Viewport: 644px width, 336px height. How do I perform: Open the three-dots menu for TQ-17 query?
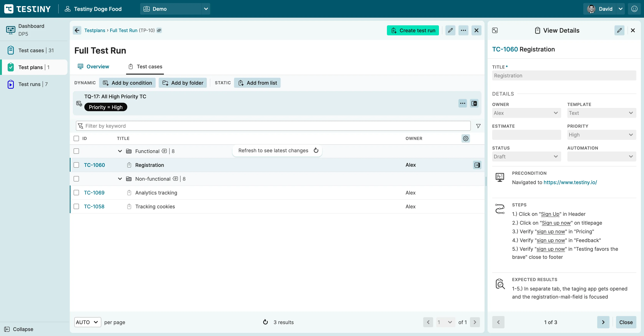462,103
